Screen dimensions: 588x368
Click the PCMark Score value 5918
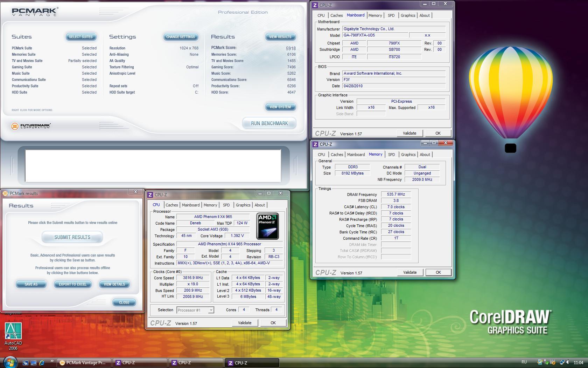(290, 48)
